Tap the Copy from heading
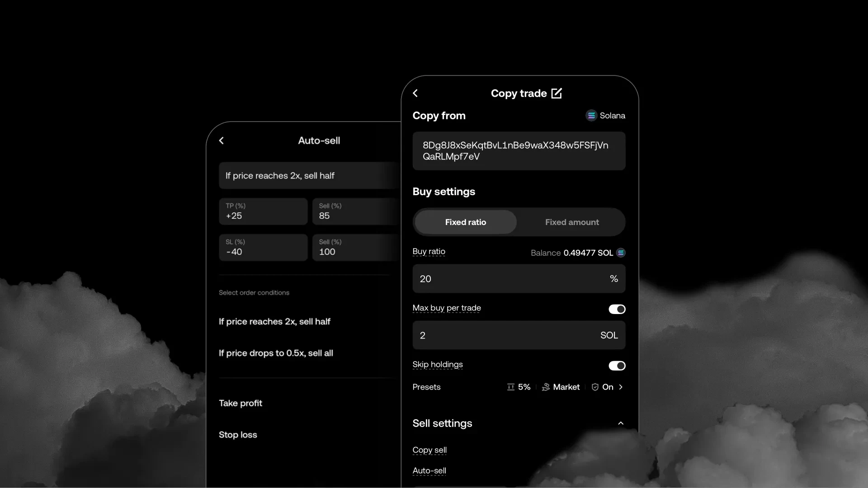Screen dimensions: 868x488 click(x=439, y=116)
